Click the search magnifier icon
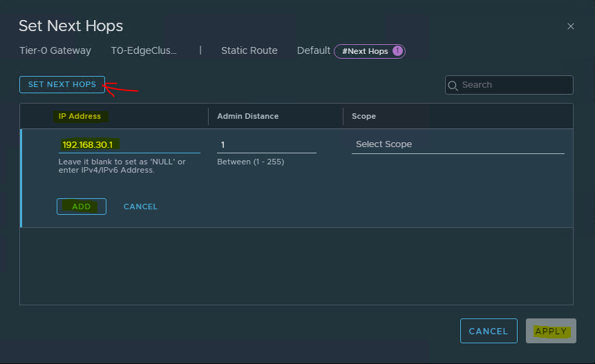The width and height of the screenshot is (595, 364). click(x=453, y=86)
